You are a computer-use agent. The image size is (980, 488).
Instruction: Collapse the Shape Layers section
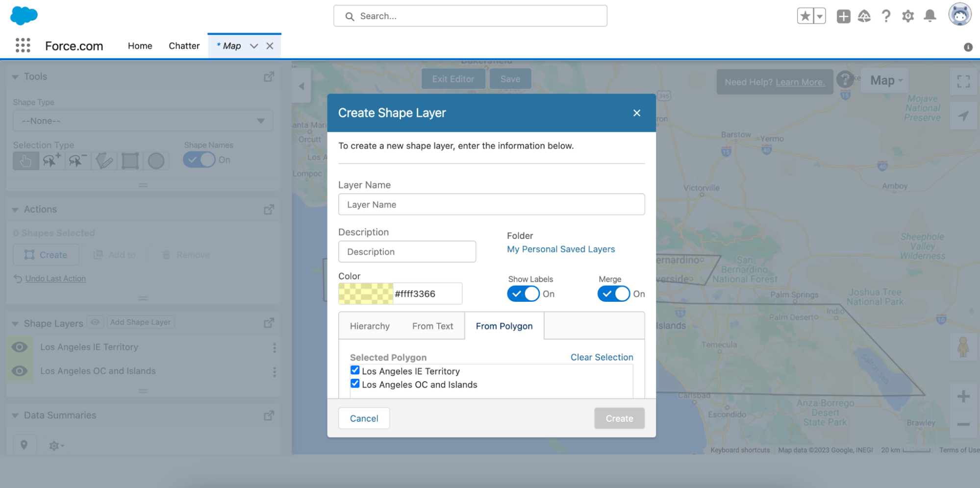point(15,324)
